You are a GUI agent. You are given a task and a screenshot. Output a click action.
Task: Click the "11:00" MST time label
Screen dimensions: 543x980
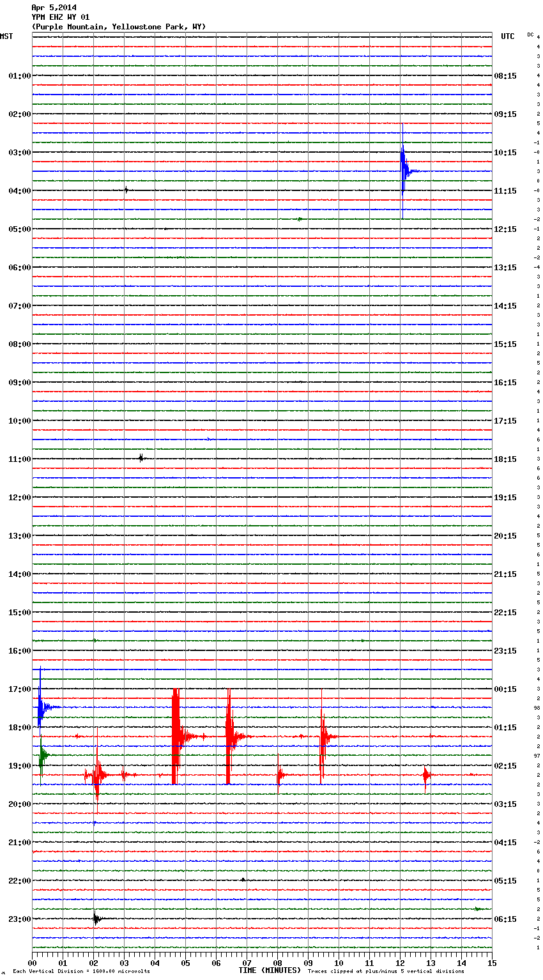point(20,459)
